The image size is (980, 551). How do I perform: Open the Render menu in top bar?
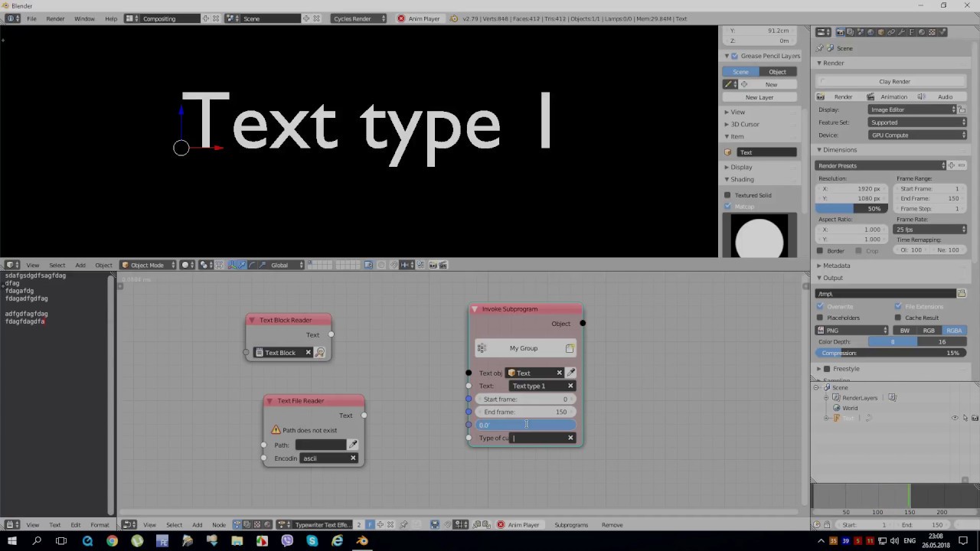(x=55, y=18)
